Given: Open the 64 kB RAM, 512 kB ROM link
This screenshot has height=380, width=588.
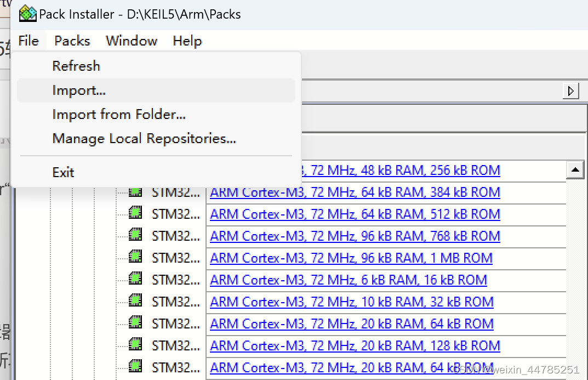Looking at the screenshot, I should coord(355,214).
